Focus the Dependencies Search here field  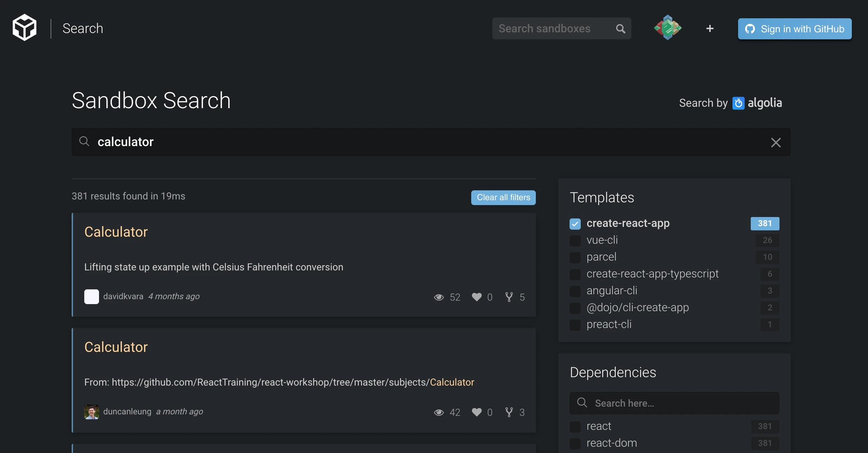(674, 403)
